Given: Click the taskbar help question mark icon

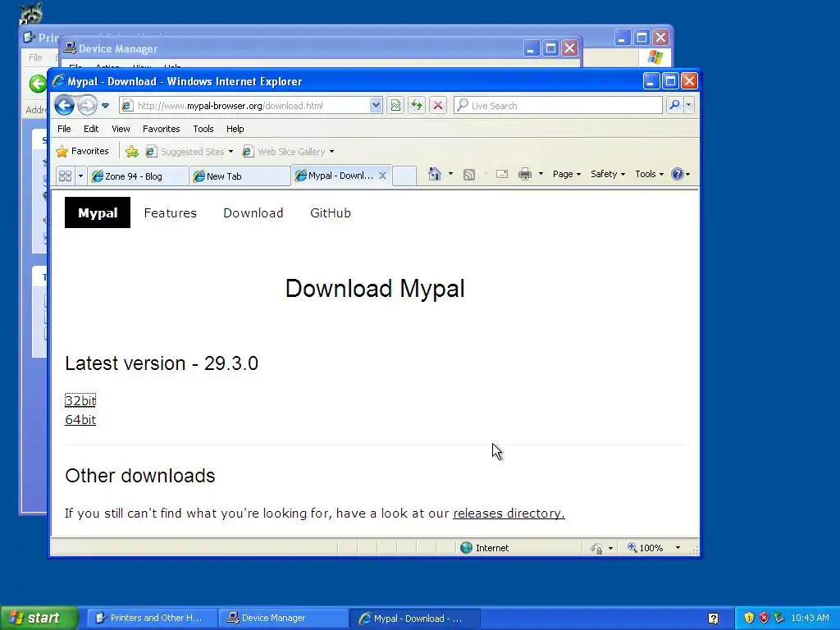Looking at the screenshot, I should click(713, 619).
